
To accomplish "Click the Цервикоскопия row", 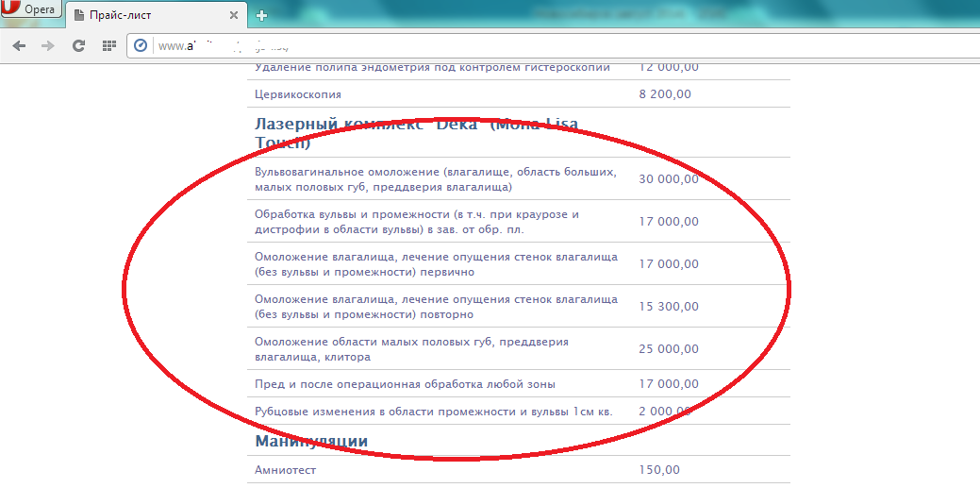I will pyautogui.click(x=519, y=94).
